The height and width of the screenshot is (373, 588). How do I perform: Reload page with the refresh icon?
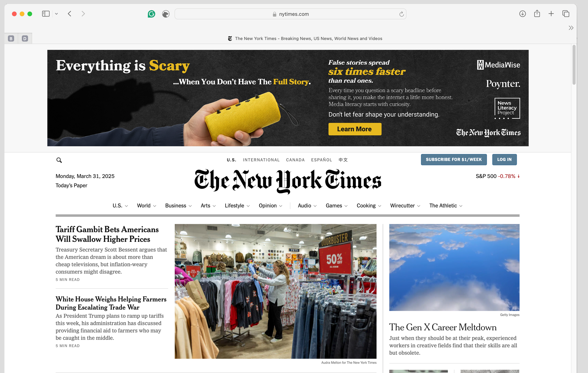coord(401,14)
